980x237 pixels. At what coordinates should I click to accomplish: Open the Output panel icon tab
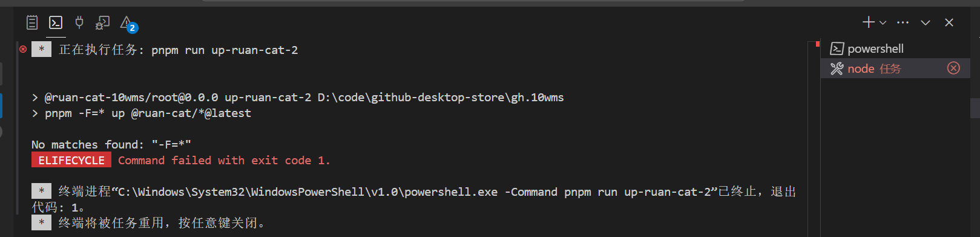coord(32,23)
